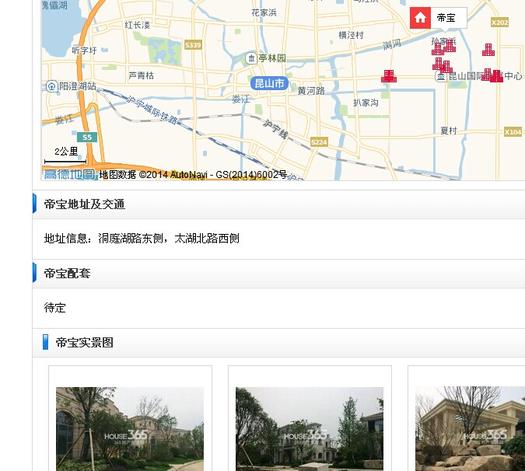Click the isolated red building marker near 扒家沟

coord(389,76)
